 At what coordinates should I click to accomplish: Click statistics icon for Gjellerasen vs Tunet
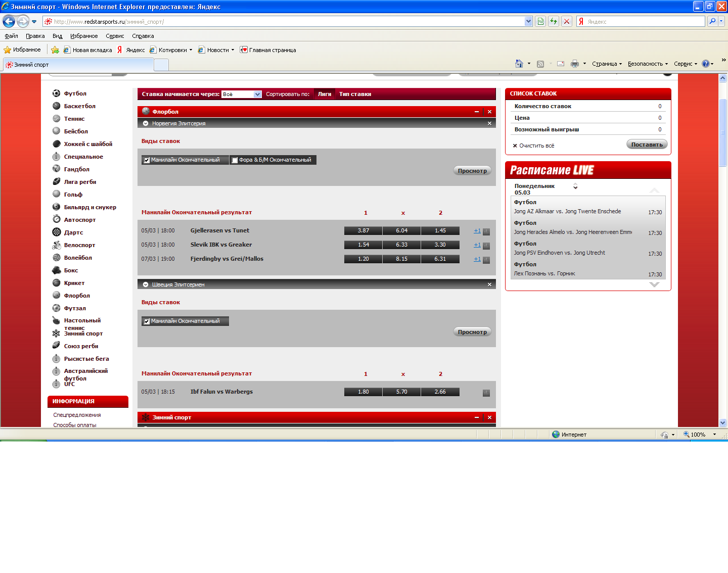[x=486, y=232]
